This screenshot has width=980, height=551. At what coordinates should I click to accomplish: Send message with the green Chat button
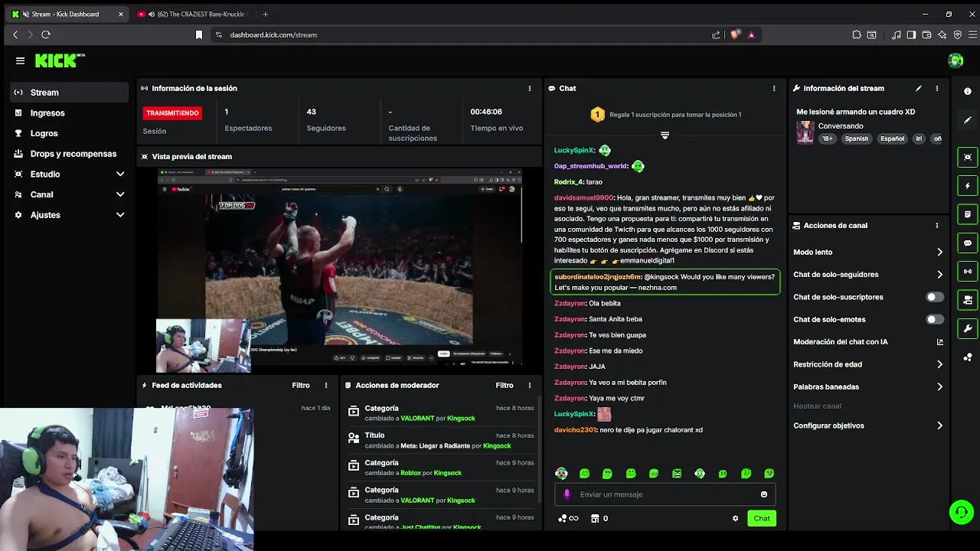[762, 518]
